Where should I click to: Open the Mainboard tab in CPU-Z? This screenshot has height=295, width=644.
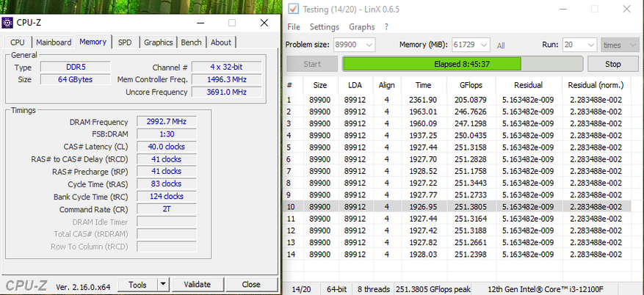[x=54, y=43]
